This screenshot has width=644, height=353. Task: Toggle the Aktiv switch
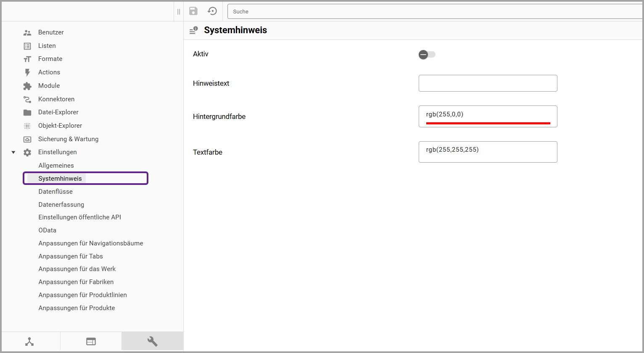click(x=427, y=55)
